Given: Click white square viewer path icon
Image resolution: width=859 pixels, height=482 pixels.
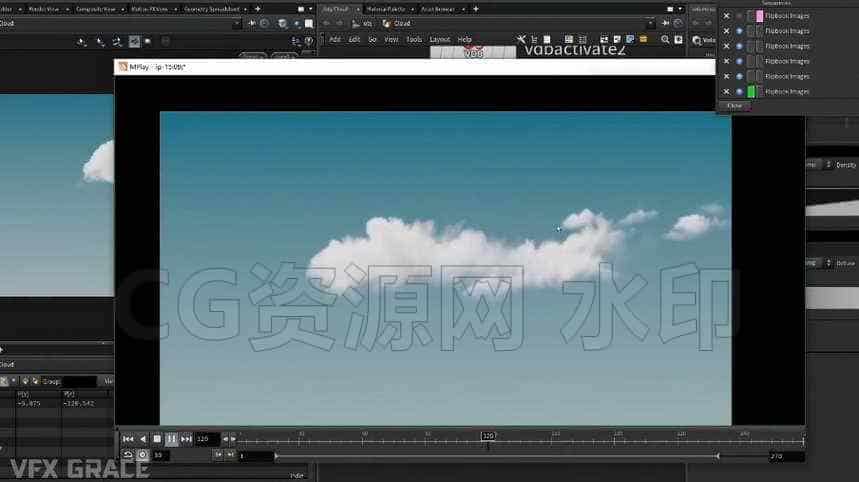Looking at the screenshot, I should coord(309,24).
